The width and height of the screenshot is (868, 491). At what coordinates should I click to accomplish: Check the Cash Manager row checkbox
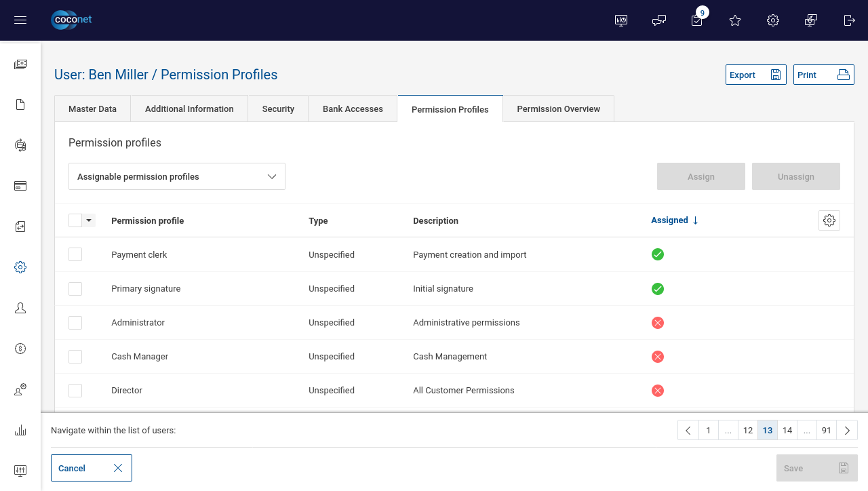75,356
